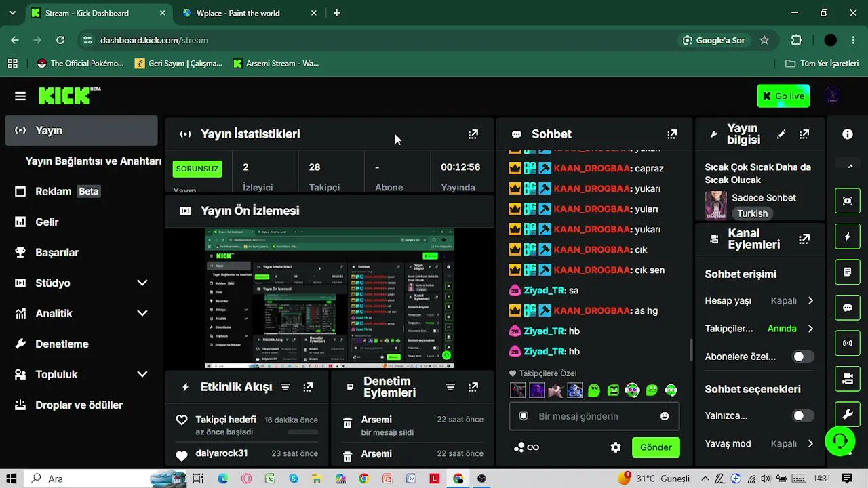Filter the Denetim Eylemleri list
The image size is (868, 488).
click(450, 387)
